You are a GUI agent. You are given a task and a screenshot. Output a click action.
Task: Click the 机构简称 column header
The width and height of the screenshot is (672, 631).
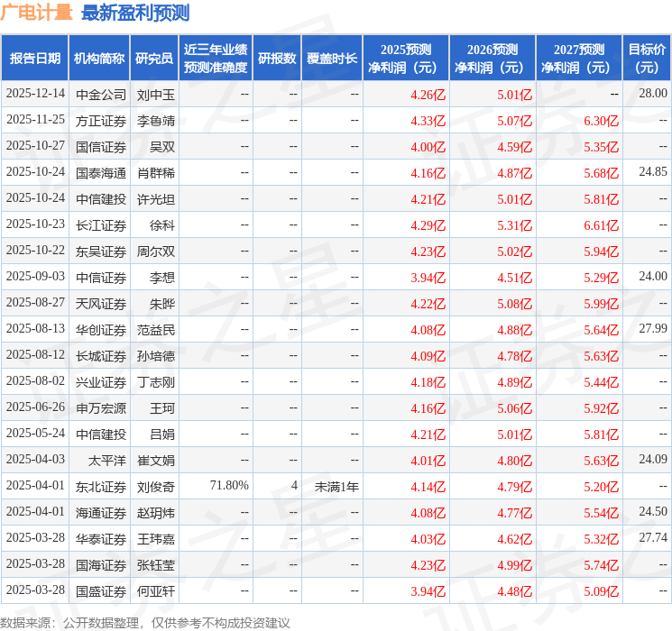99,58
